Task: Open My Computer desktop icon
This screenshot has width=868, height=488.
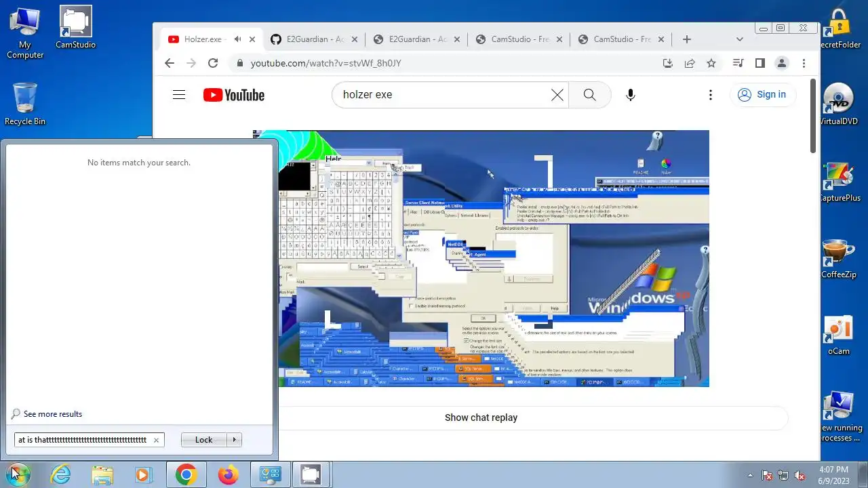Action: coord(25,33)
